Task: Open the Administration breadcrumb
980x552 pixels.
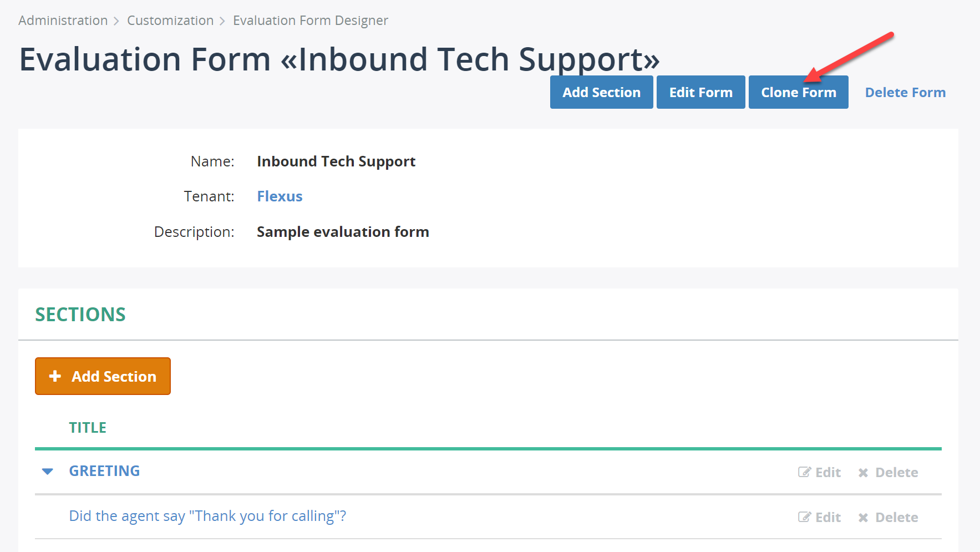Action: (x=63, y=21)
